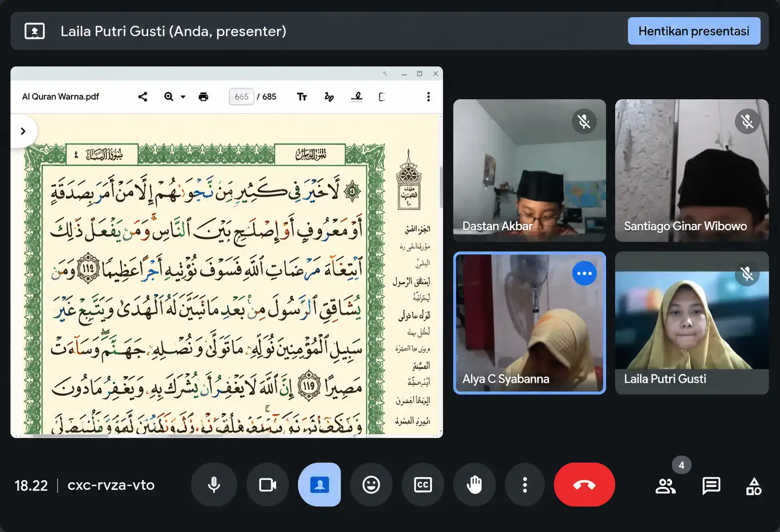This screenshot has width=780, height=532.
Task: Open the activities panel
Action: (754, 486)
